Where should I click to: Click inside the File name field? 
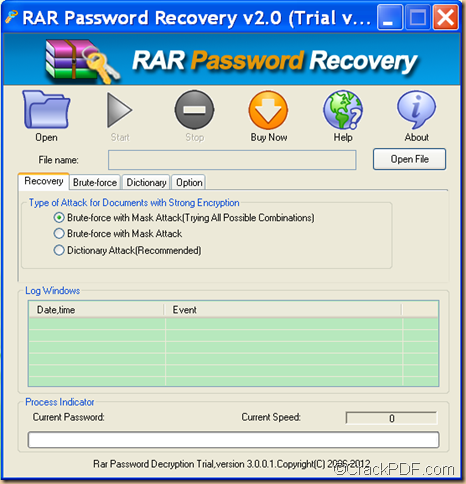click(232, 160)
